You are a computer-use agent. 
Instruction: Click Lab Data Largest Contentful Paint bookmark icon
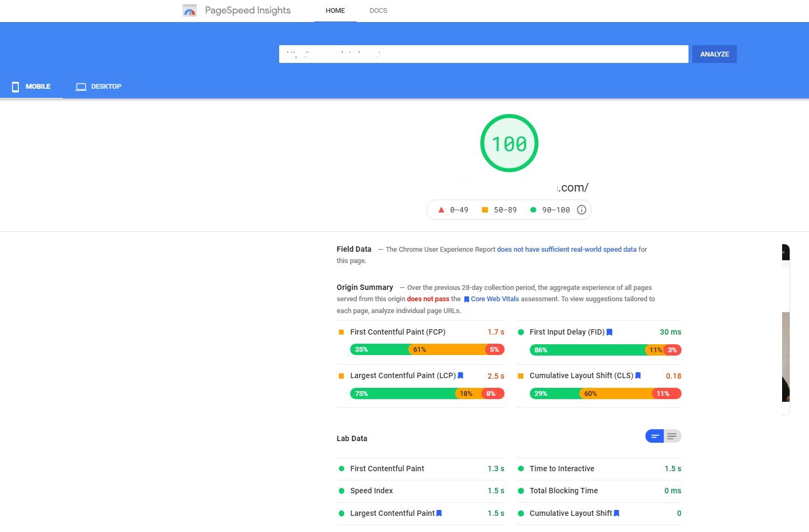click(439, 513)
